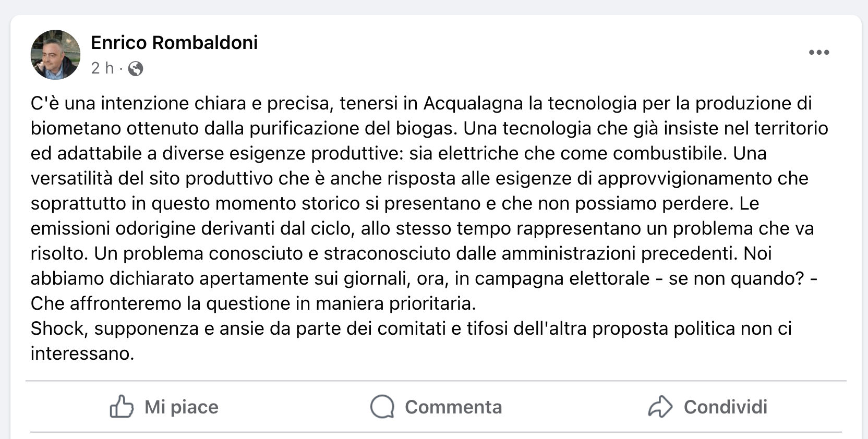Open the post's "2 h" timestamp
Screen dimensions: 868x439
[x=102, y=68]
